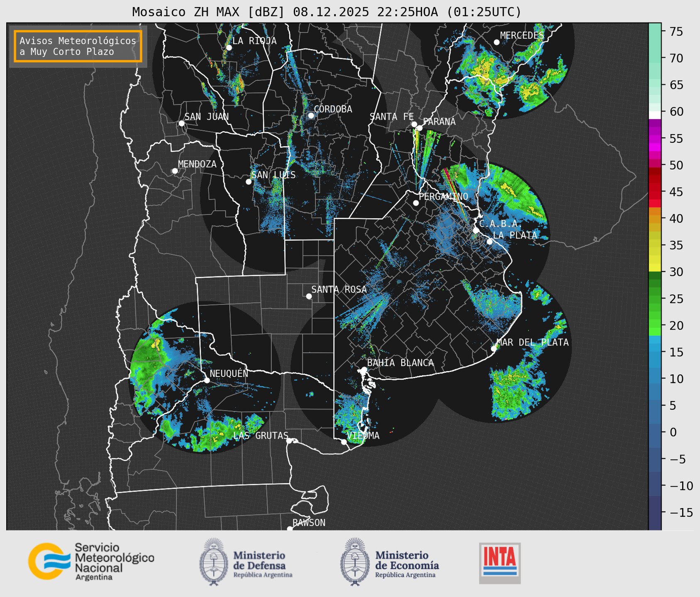This screenshot has width=700, height=597.
Task: Select the Córdoba city marker
Action: [x=311, y=115]
